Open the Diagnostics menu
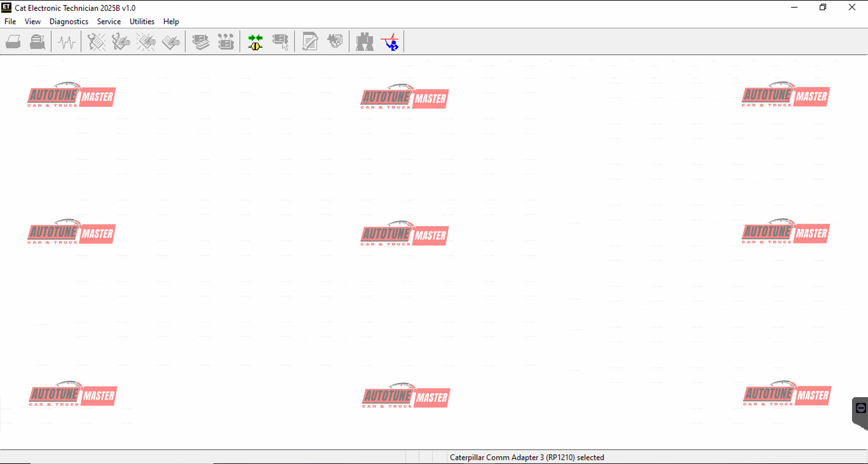 [69, 21]
